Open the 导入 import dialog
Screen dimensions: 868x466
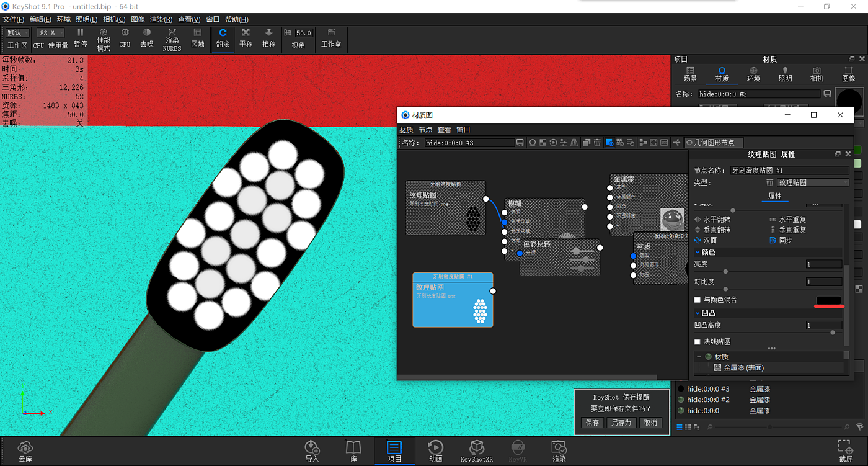[x=312, y=451]
